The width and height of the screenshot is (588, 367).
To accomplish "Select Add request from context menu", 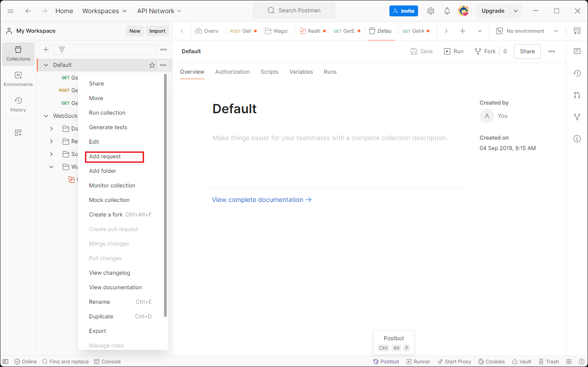I will (105, 156).
